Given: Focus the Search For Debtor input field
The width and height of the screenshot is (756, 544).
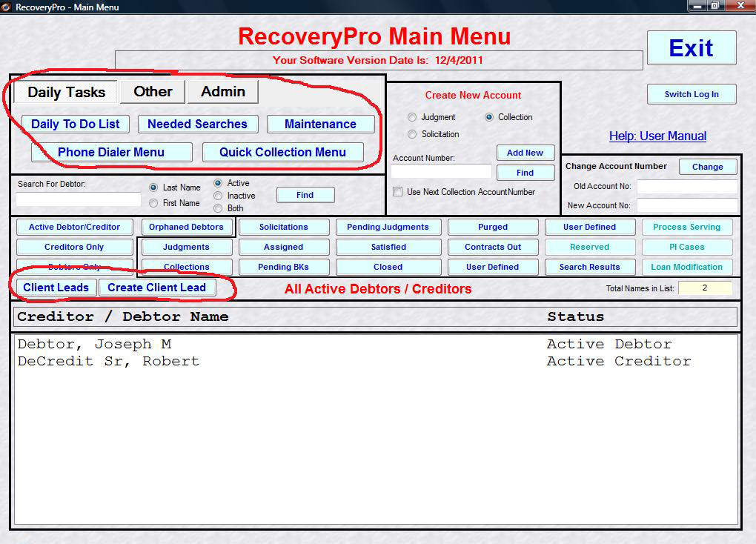Looking at the screenshot, I should point(78,199).
